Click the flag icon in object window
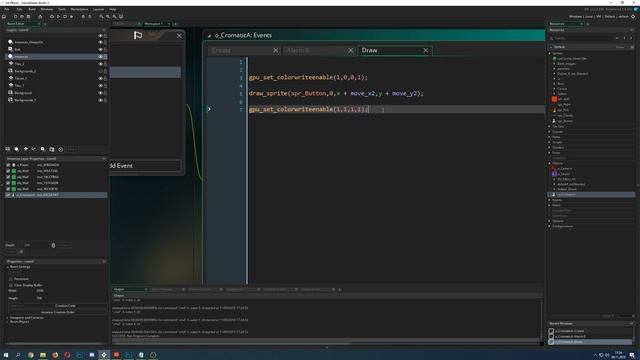Screen dimensions: 640x360 138,36
